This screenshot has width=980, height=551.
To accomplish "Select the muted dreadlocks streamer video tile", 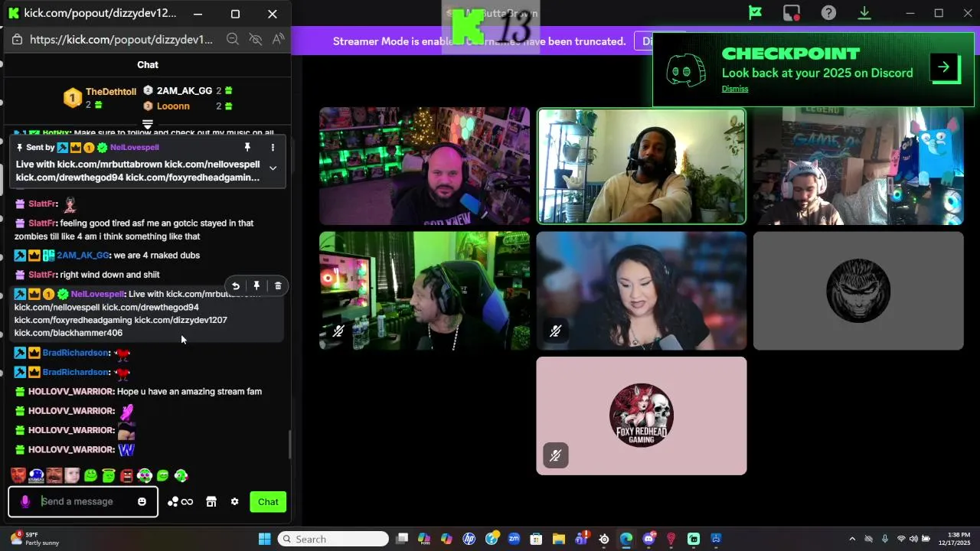I will click(x=424, y=291).
